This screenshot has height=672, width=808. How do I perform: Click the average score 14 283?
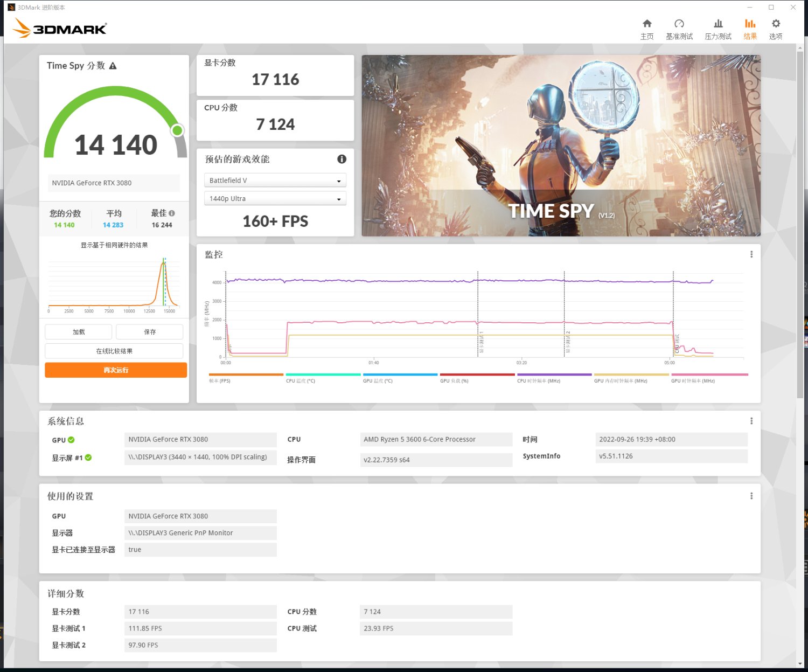[113, 225]
